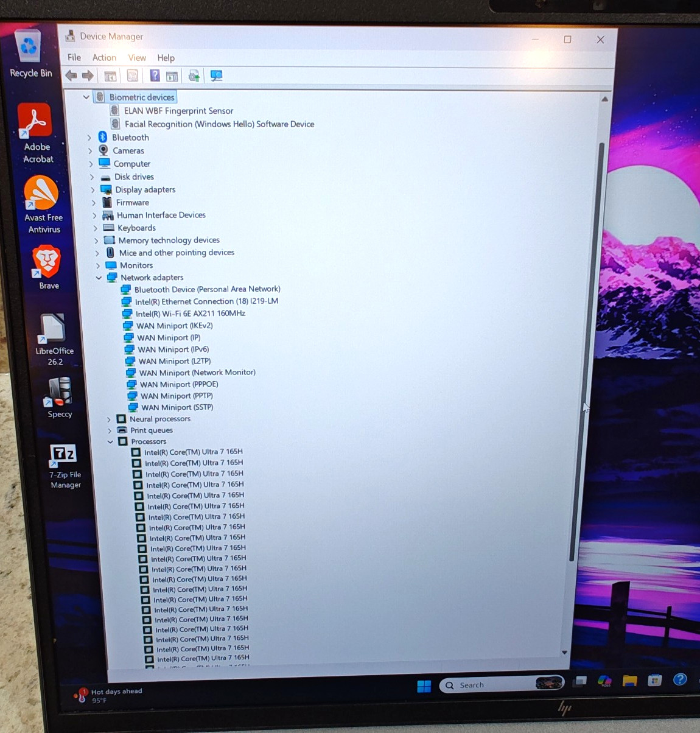
Task: Open the Action menu
Action: (104, 57)
